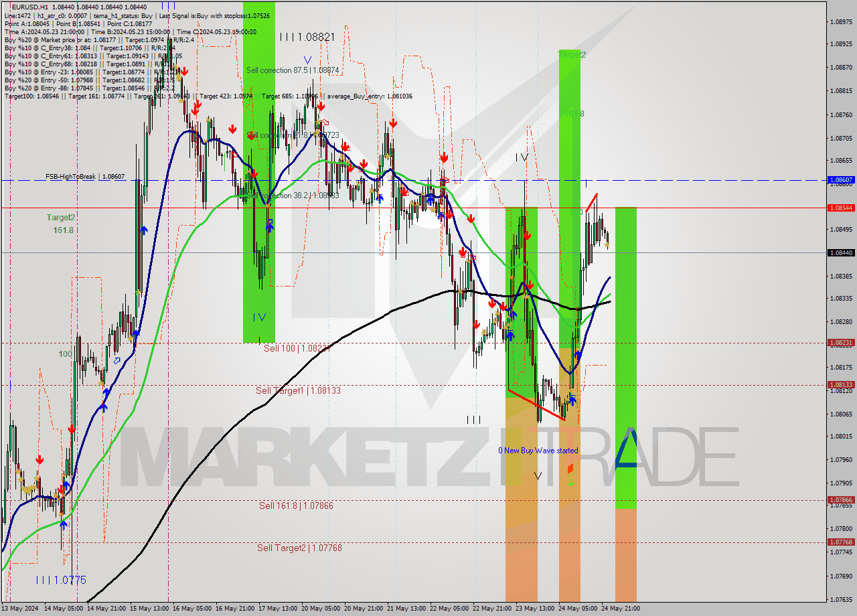This screenshot has height=616, width=857.
Task: Click the 1.07635 price scale value
Action: click(840, 599)
